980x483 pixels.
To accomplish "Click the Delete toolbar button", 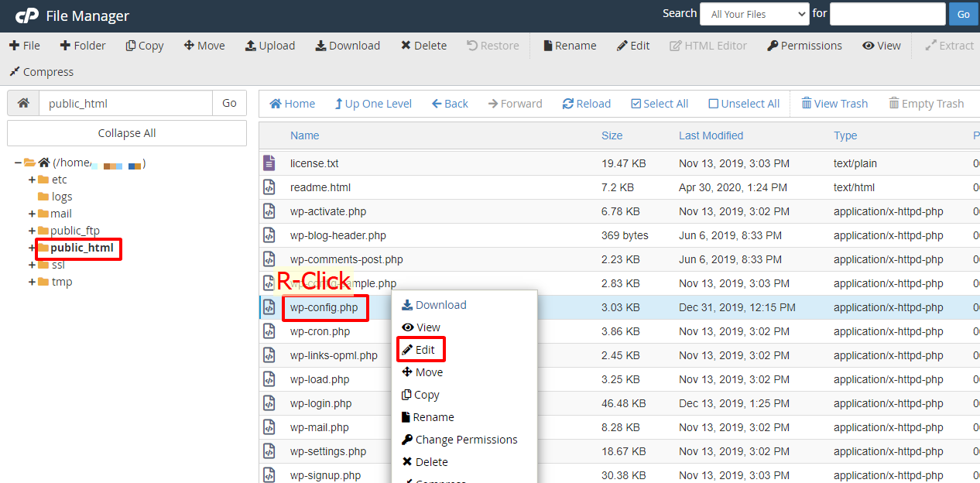I will point(423,46).
